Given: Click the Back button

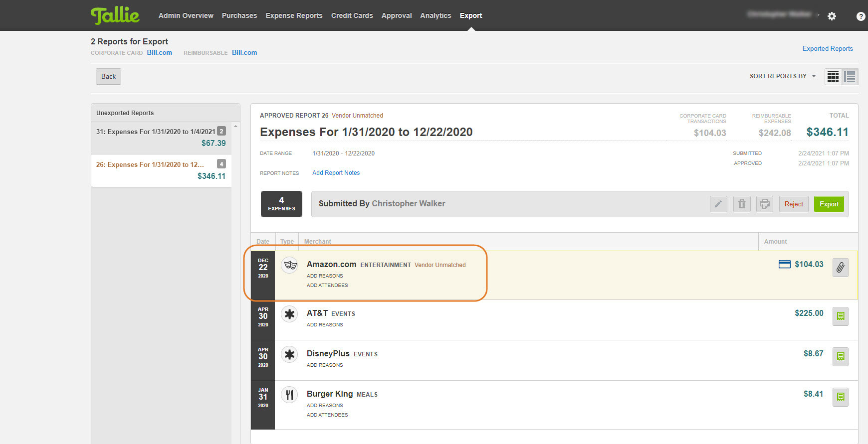Looking at the screenshot, I should tap(108, 76).
